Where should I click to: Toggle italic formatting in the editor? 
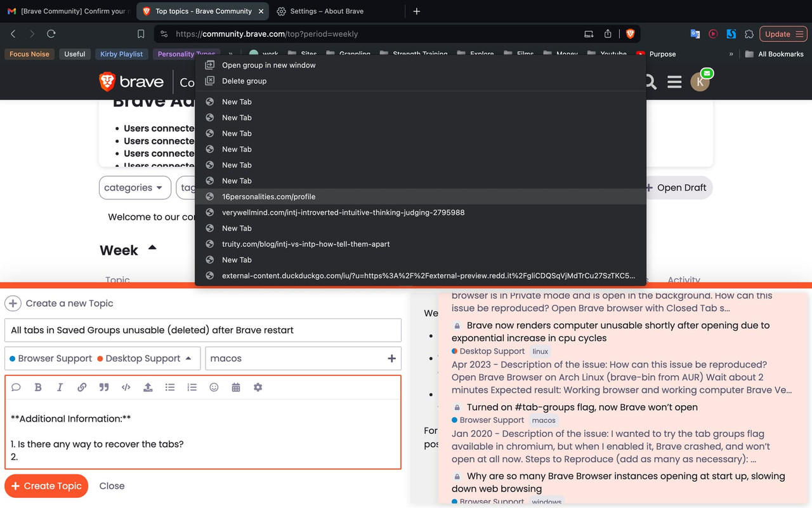click(x=60, y=387)
